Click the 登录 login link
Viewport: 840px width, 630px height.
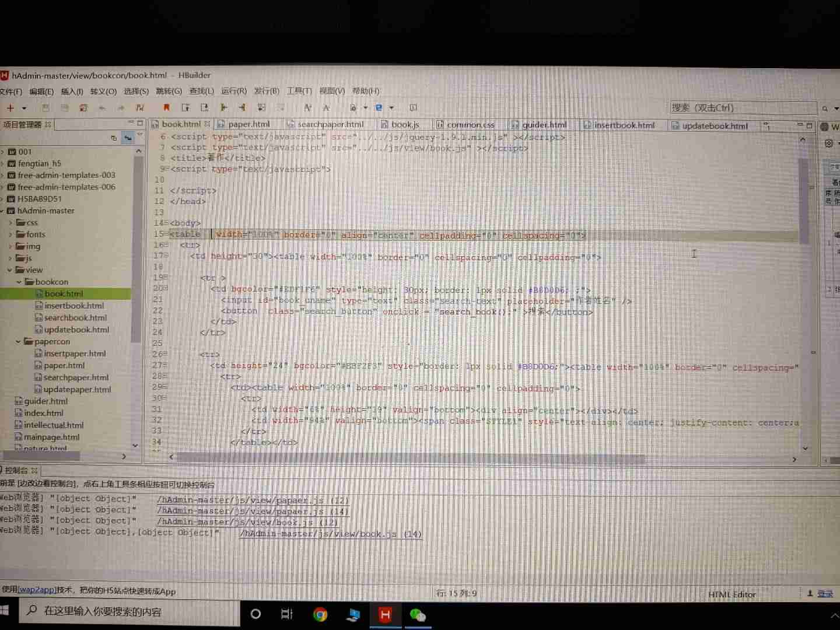[825, 593]
